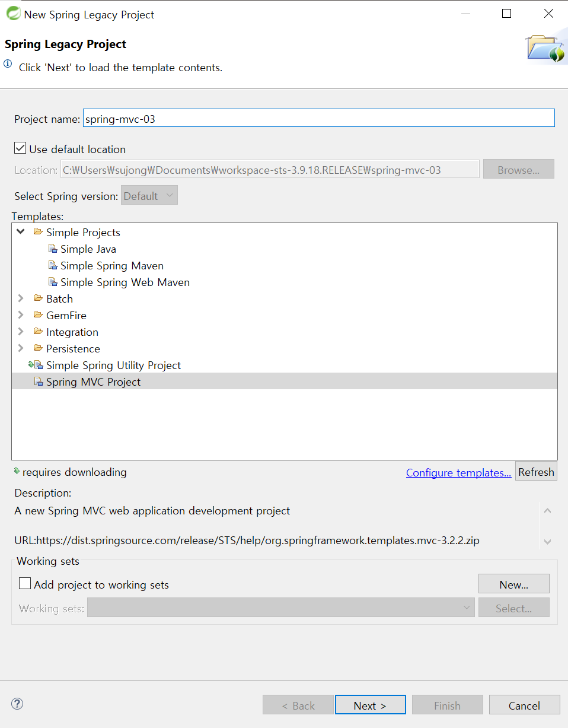Viewport: 568px width, 728px height.
Task: Select the Persistence category row
Action: click(x=73, y=349)
